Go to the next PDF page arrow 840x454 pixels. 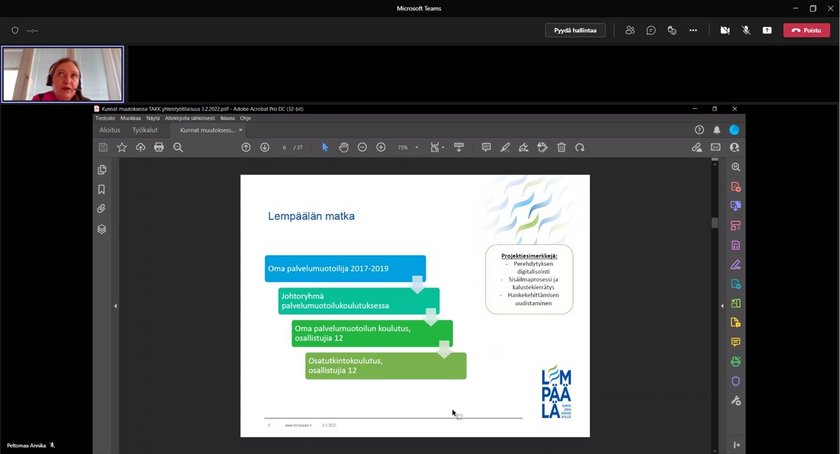[x=265, y=147]
